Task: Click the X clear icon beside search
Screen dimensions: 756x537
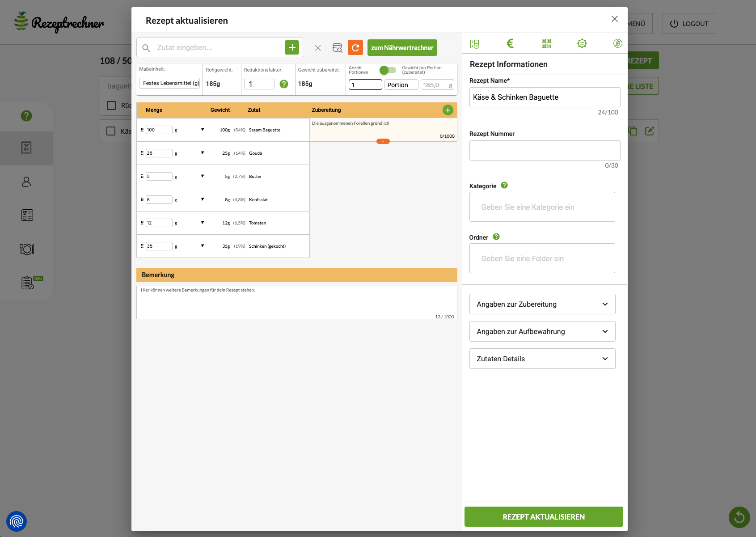Action: [x=318, y=48]
